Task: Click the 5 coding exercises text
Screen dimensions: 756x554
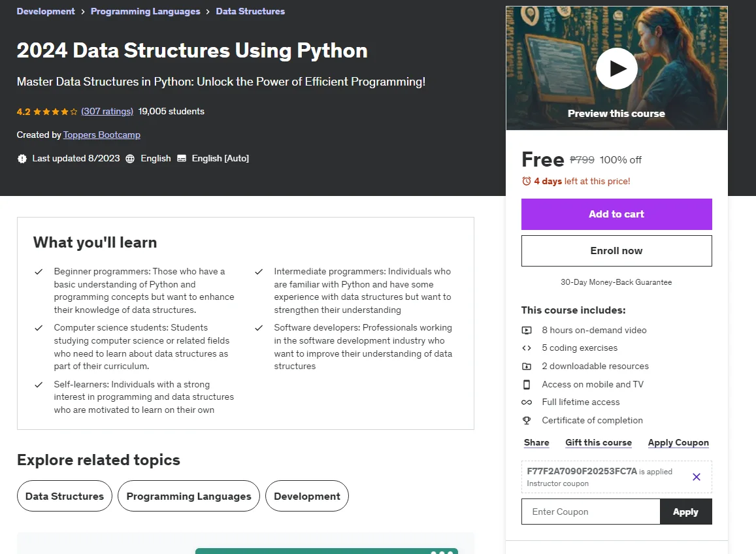Action: tap(580, 348)
